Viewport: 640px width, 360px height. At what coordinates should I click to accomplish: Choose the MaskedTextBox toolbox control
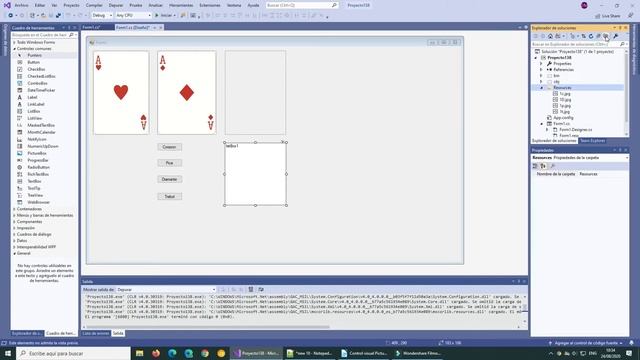coord(41,125)
